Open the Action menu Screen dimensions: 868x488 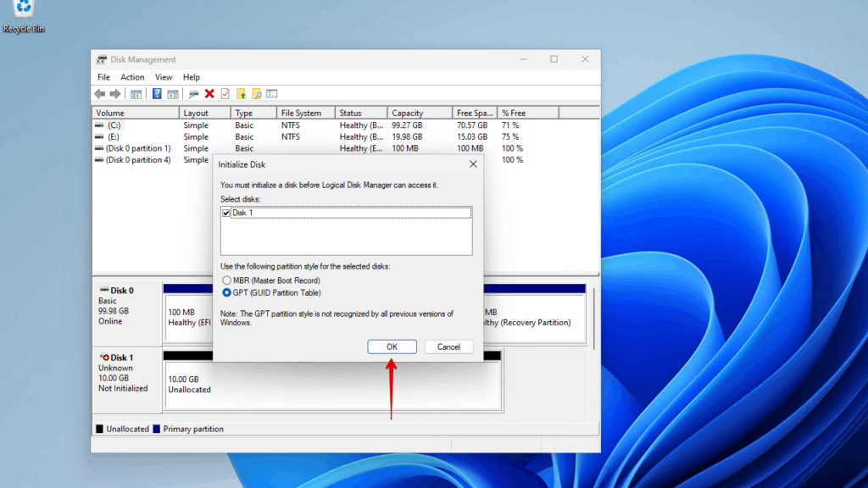[x=132, y=76]
